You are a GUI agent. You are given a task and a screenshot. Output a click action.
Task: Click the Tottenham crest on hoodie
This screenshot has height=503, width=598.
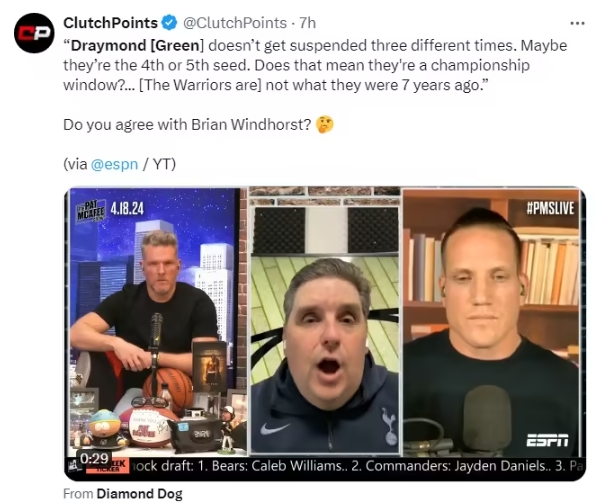pyautogui.click(x=389, y=425)
